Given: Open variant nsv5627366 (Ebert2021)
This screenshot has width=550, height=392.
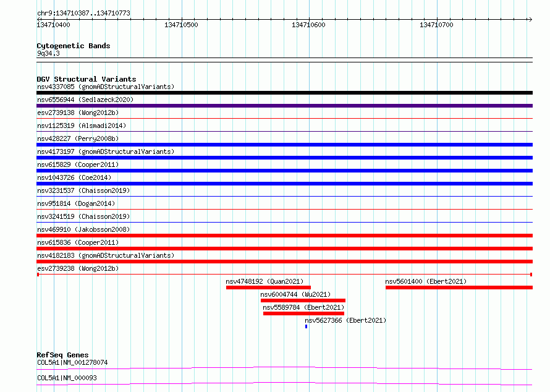Looking at the screenshot, I should pos(345,320).
